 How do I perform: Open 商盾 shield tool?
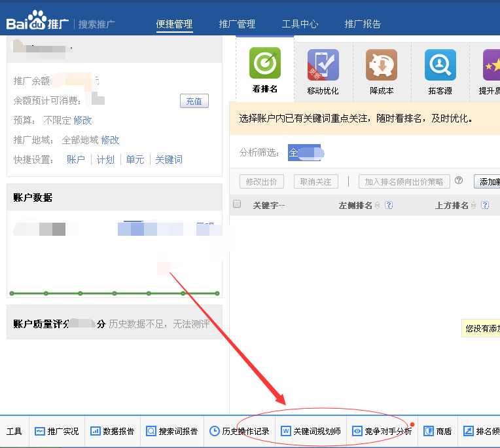click(x=438, y=432)
